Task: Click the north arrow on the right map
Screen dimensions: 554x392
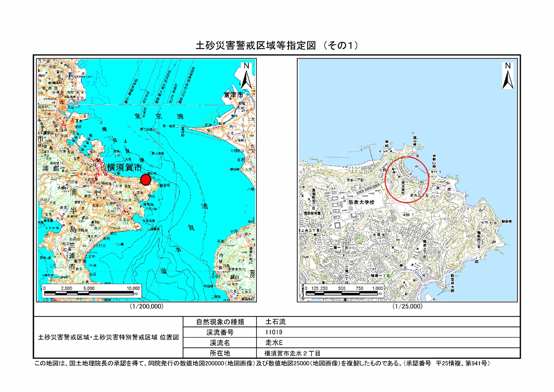Action: click(x=508, y=76)
